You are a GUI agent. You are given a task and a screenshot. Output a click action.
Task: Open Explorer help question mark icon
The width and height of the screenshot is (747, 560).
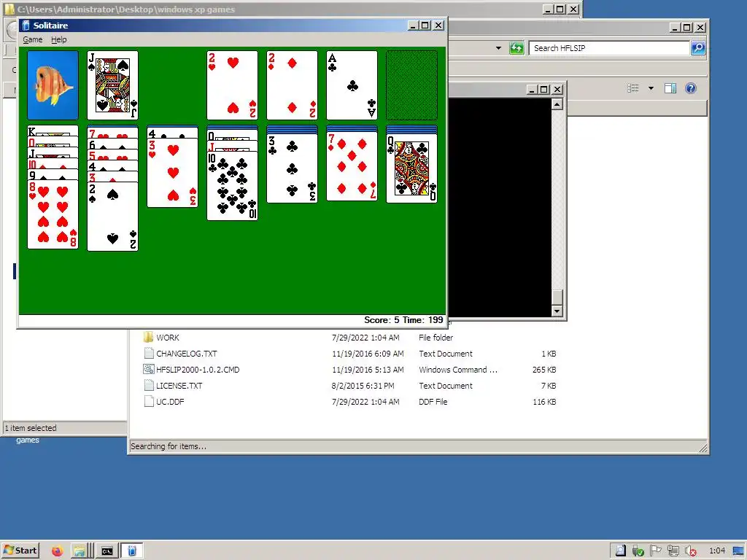tap(691, 88)
